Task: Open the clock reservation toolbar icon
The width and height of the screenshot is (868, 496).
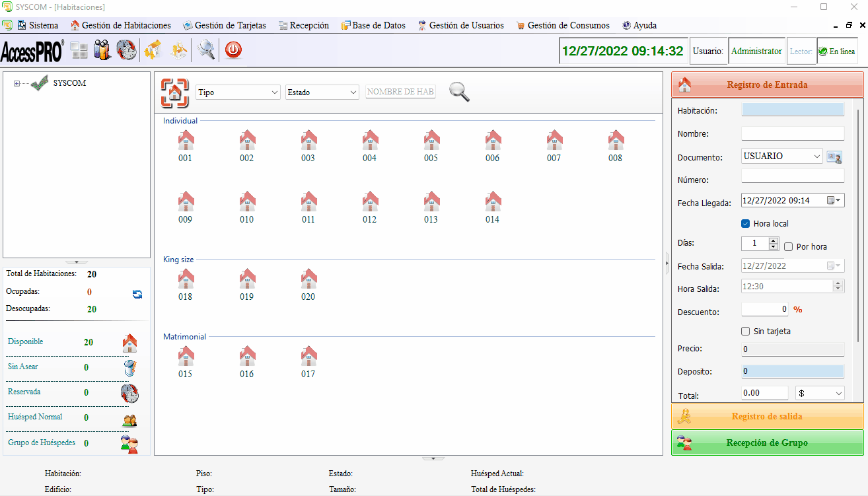Action: (127, 50)
